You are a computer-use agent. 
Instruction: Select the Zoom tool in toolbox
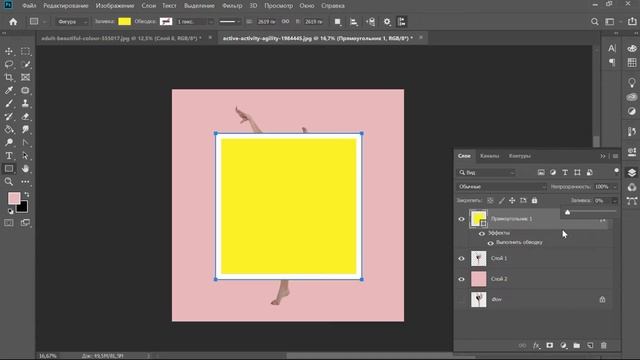click(x=9, y=182)
